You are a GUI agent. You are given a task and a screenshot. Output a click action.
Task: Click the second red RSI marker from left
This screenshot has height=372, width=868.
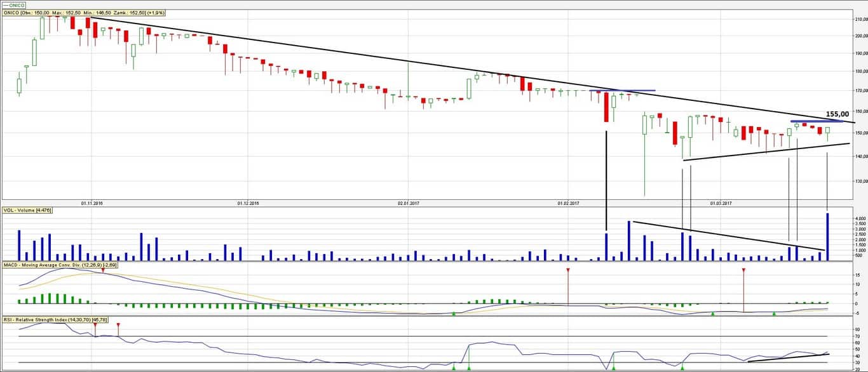point(118,325)
